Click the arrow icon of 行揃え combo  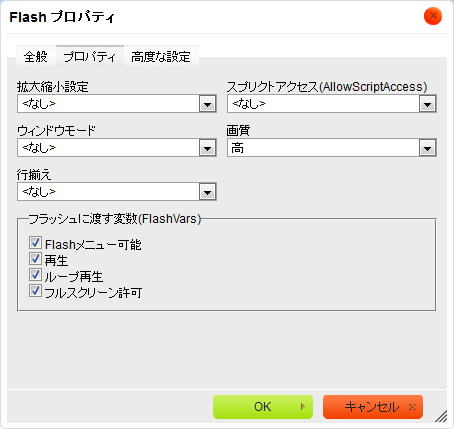click(207, 192)
